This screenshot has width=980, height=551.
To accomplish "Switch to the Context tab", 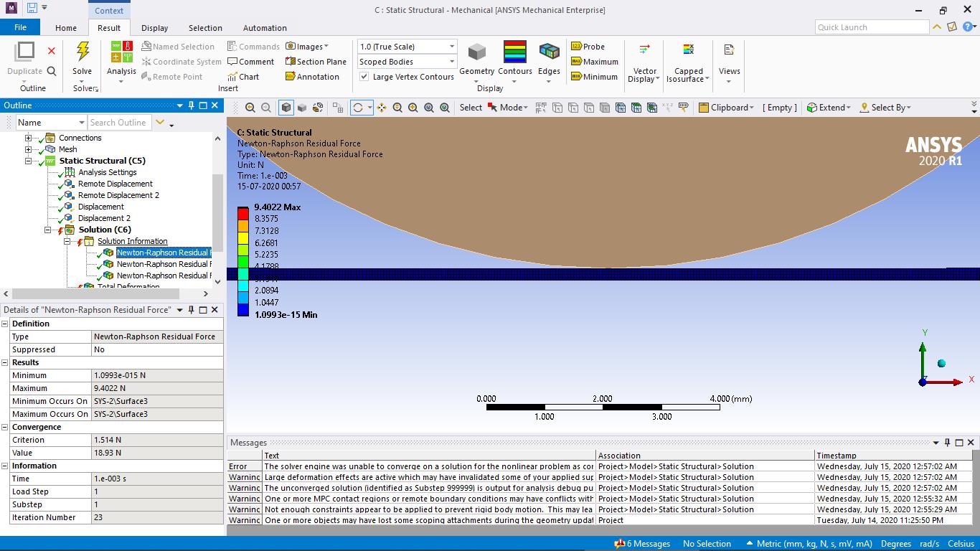I will [109, 10].
